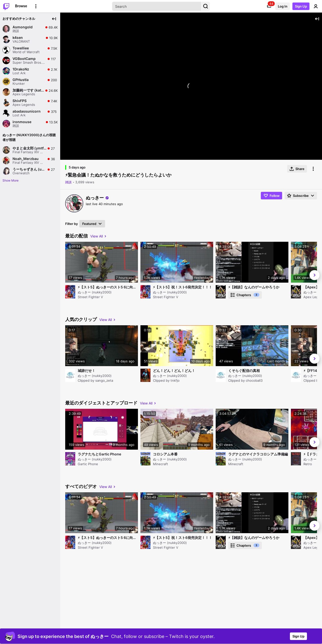Click Noah_Merzbau's channel avatar
The height and width of the screenshot is (644, 322).
tap(6, 160)
